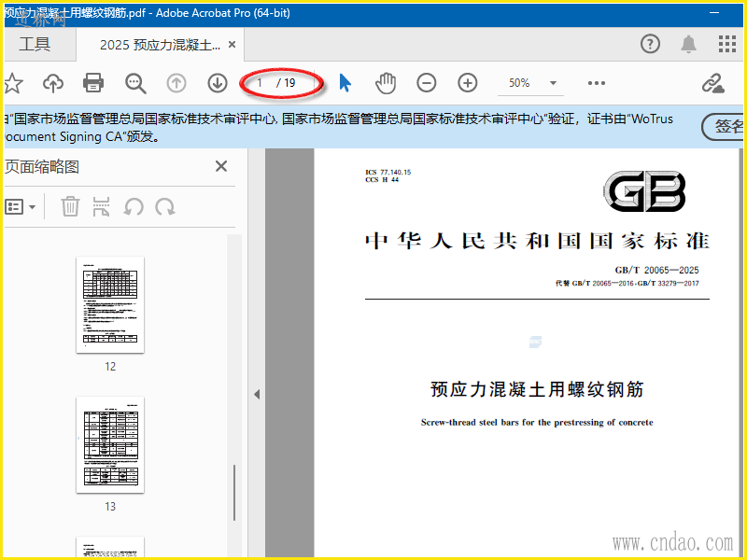The width and height of the screenshot is (747, 560).
Task: Click the 代替 GB/T 20065—2016 replacement line
Action: click(x=627, y=284)
